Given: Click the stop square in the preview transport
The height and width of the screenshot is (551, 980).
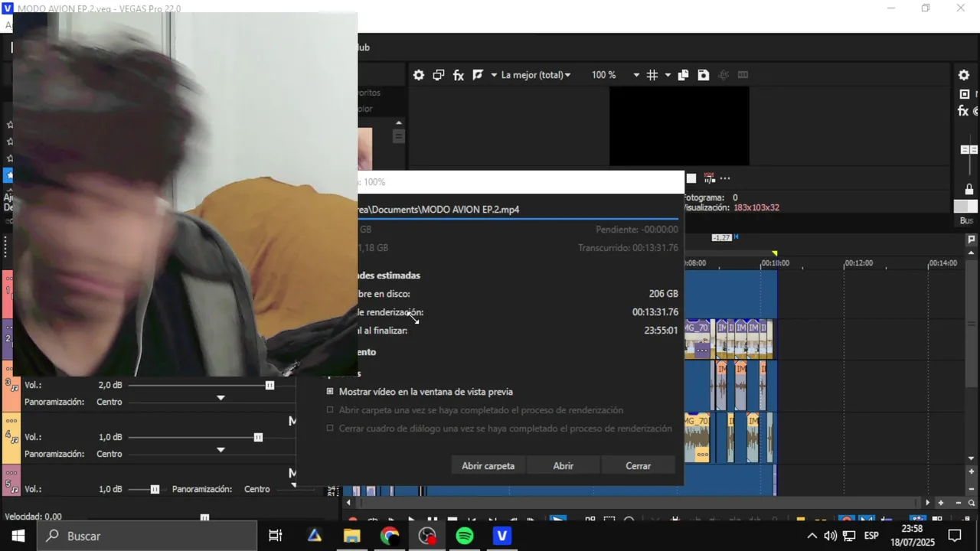Looking at the screenshot, I should point(691,178).
